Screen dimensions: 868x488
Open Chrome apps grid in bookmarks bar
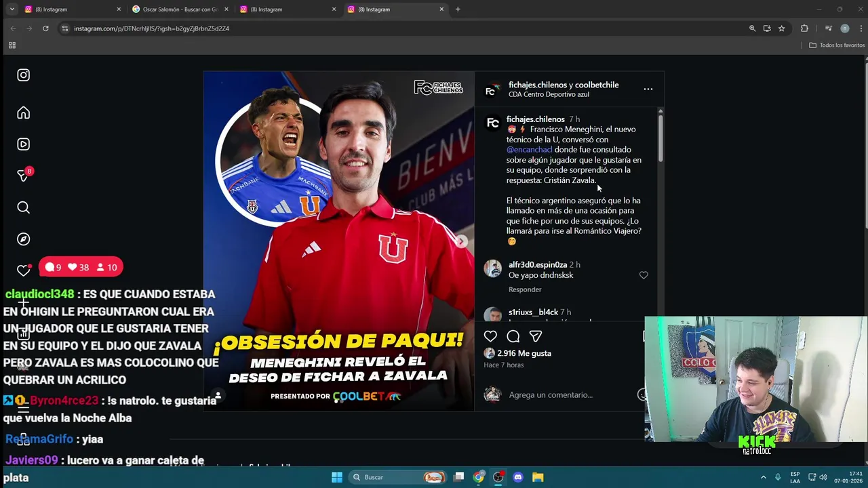click(12, 45)
